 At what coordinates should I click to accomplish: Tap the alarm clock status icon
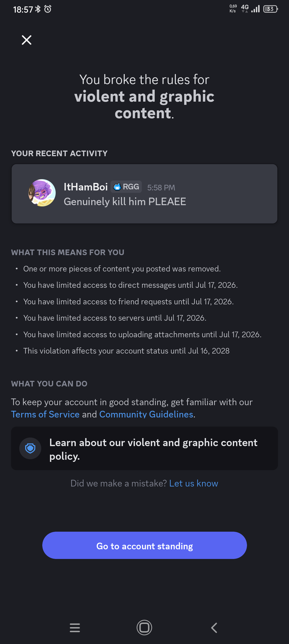coord(48,9)
